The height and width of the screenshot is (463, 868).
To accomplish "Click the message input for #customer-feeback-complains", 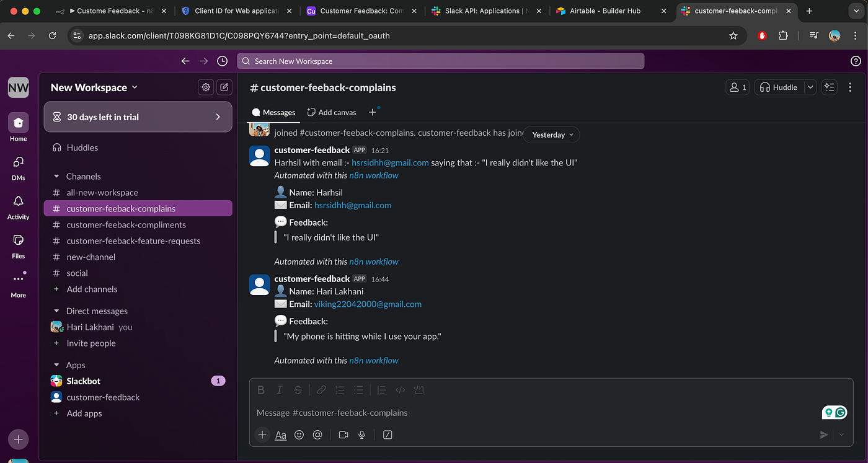I will (x=533, y=413).
